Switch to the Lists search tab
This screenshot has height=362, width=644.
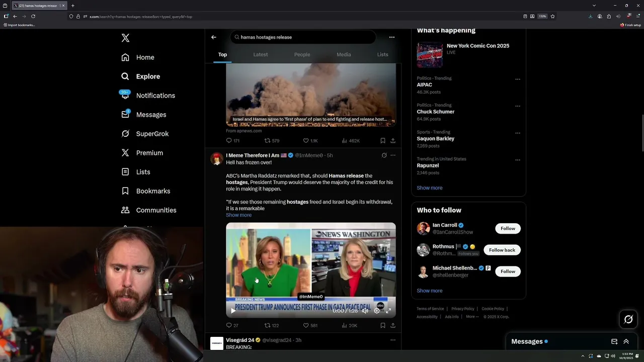[382, 54]
